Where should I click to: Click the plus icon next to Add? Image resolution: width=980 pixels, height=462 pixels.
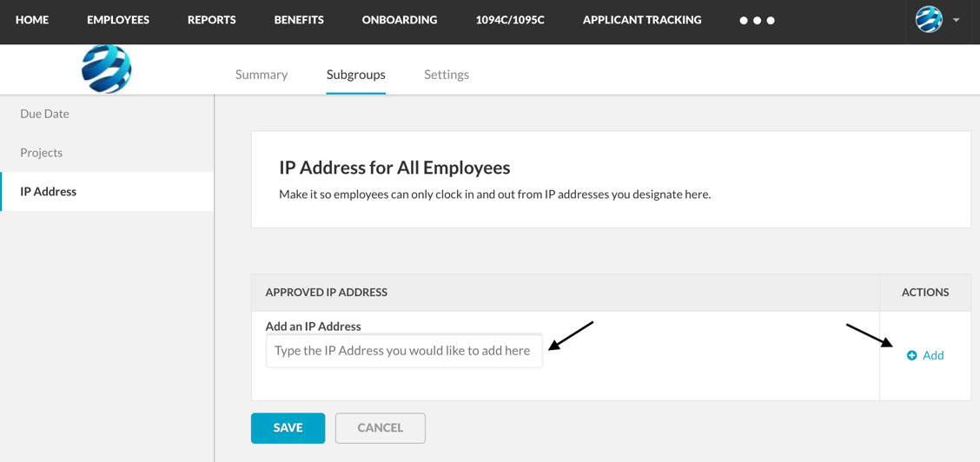coord(912,355)
